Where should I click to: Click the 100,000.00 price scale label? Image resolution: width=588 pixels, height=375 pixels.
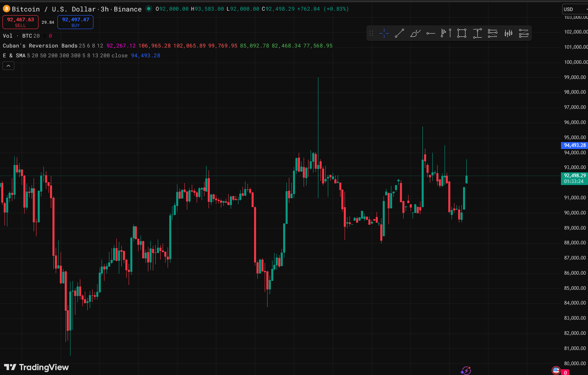click(576, 62)
